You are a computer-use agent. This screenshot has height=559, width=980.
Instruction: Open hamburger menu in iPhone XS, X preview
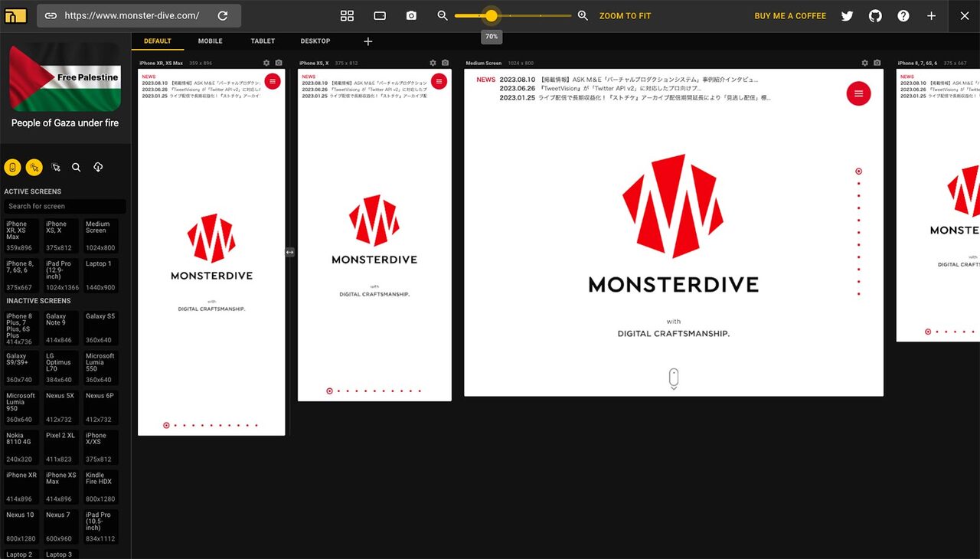439,81
